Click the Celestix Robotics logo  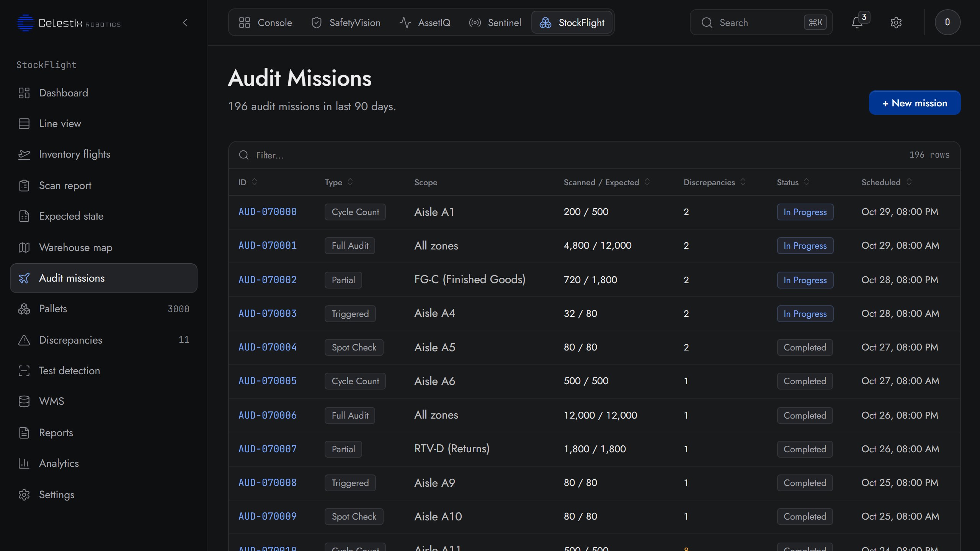click(x=69, y=23)
